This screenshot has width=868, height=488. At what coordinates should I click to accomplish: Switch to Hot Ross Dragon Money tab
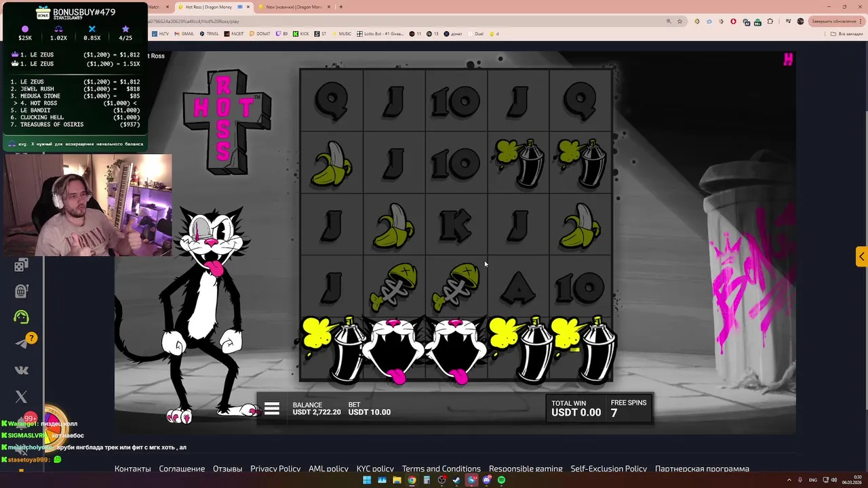213,7
